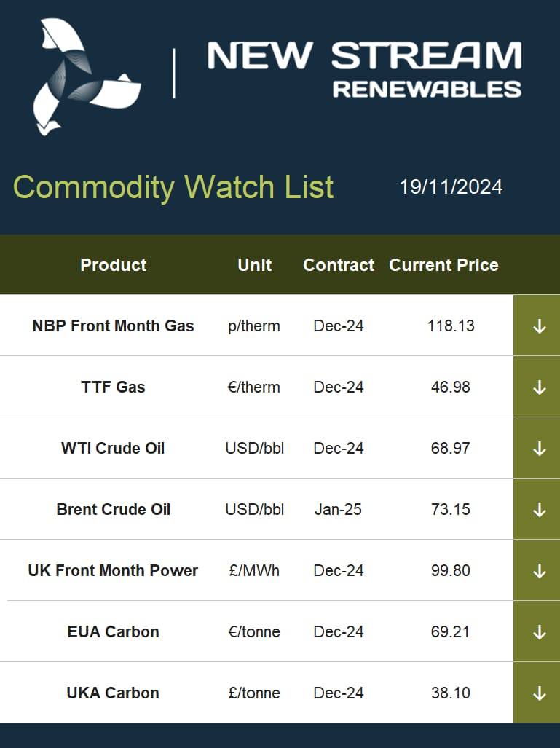
Task: Click the 118.13 price value
Action: [451, 326]
